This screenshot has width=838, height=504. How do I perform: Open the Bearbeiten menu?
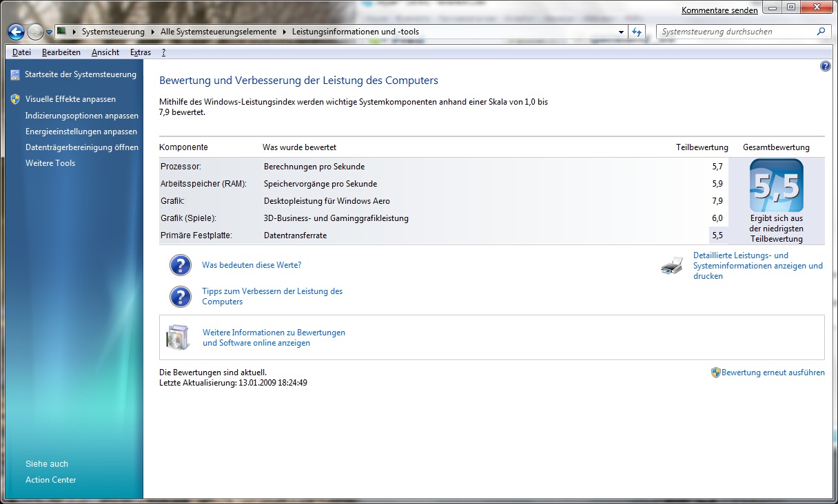[x=61, y=52]
